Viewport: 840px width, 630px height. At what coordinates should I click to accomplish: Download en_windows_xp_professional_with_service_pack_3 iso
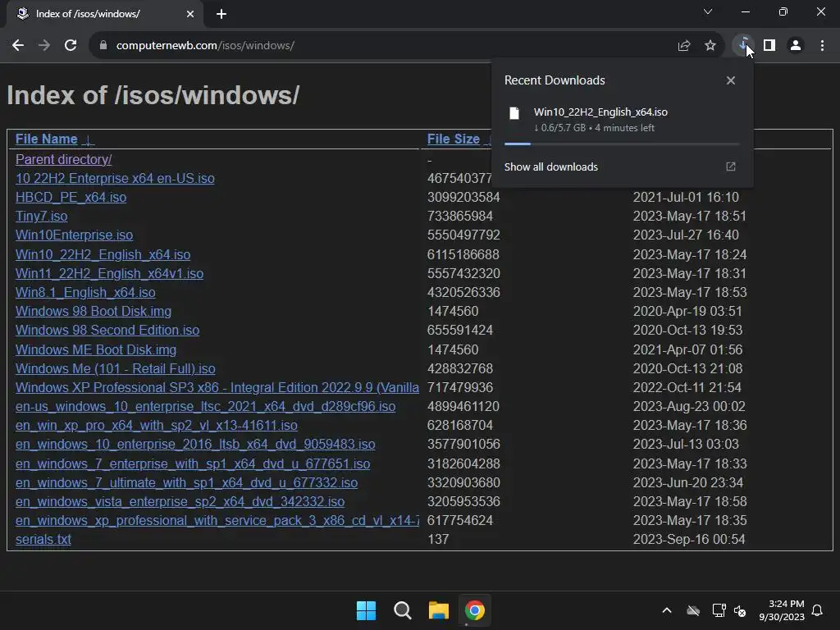tap(217, 520)
